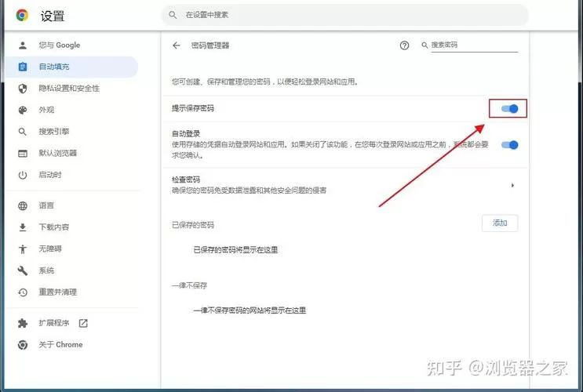This screenshot has height=392, width=583.
Task: Click the 一律不保存 section heading
Action: tap(190, 285)
